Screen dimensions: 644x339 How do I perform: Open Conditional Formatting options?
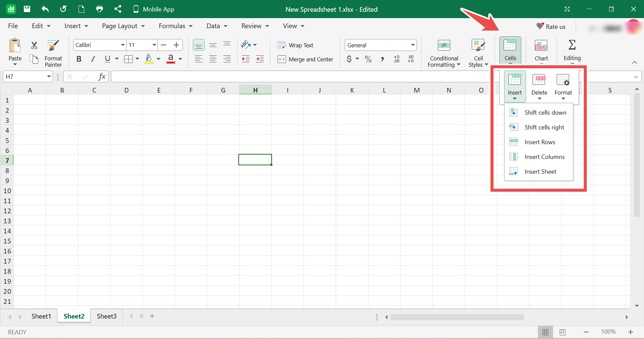[443, 53]
